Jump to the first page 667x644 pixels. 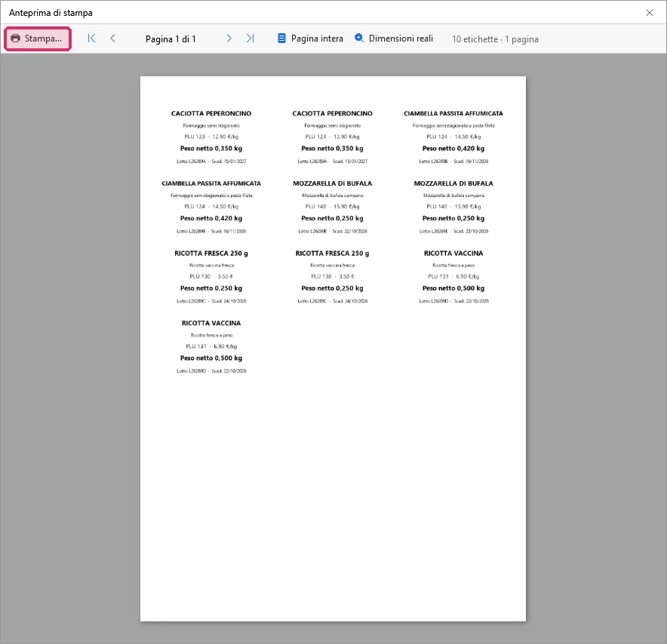tap(91, 39)
